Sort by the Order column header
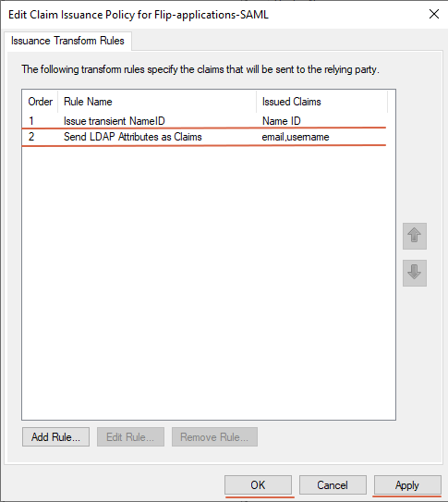The width and height of the screenshot is (448, 502). (x=40, y=102)
